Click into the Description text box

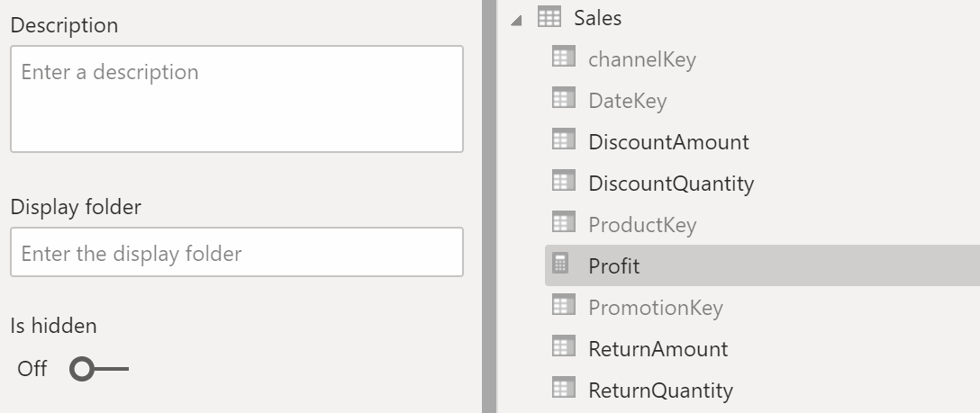[237, 99]
